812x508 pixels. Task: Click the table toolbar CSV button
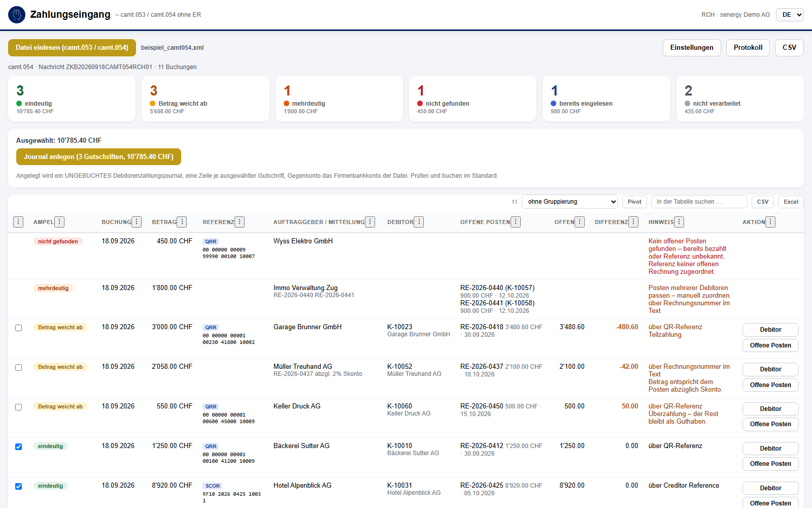(763, 202)
